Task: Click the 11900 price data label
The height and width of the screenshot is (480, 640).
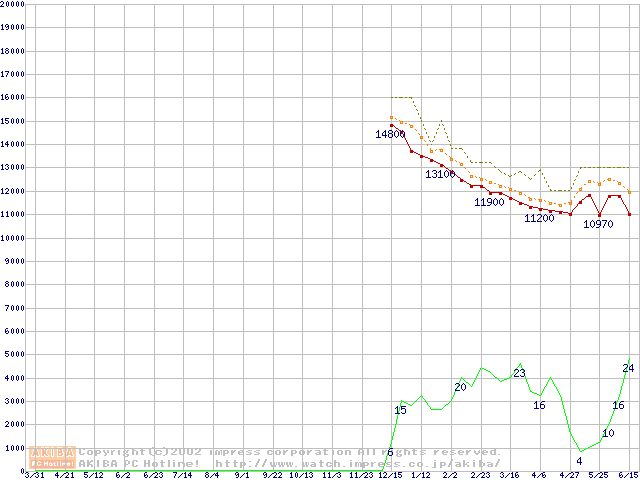Action: click(x=489, y=202)
